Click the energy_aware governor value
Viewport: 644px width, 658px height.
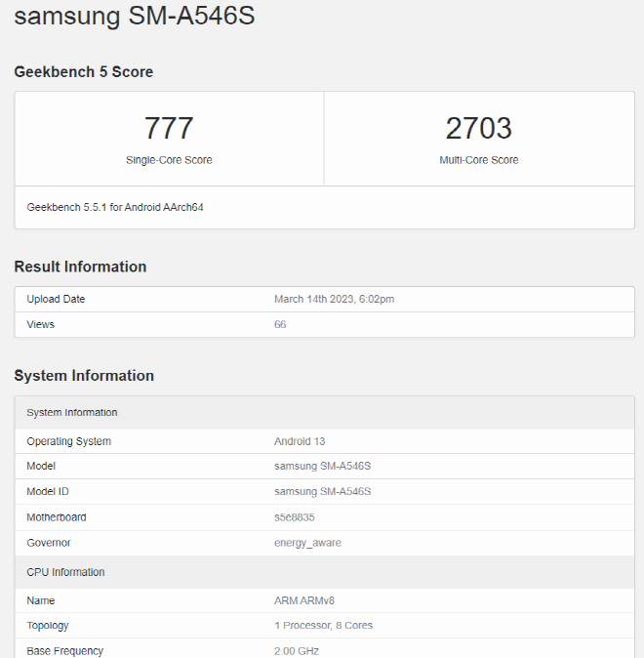point(307,542)
